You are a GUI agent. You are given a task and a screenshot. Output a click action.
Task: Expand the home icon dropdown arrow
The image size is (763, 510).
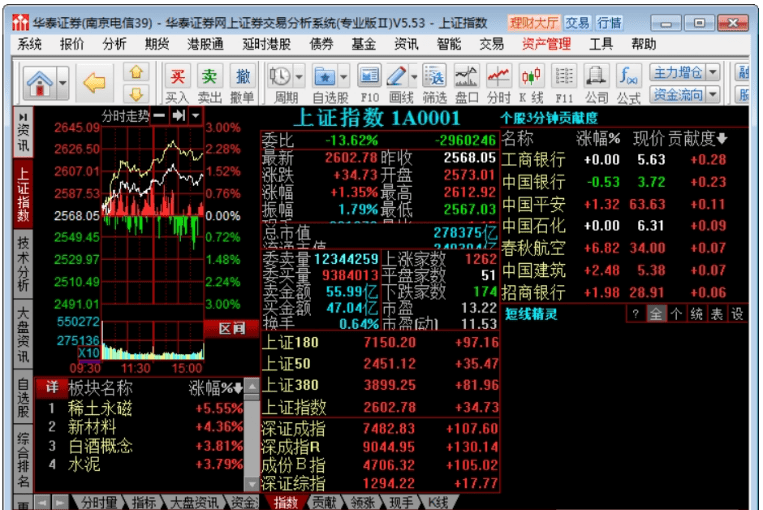pyautogui.click(x=63, y=83)
